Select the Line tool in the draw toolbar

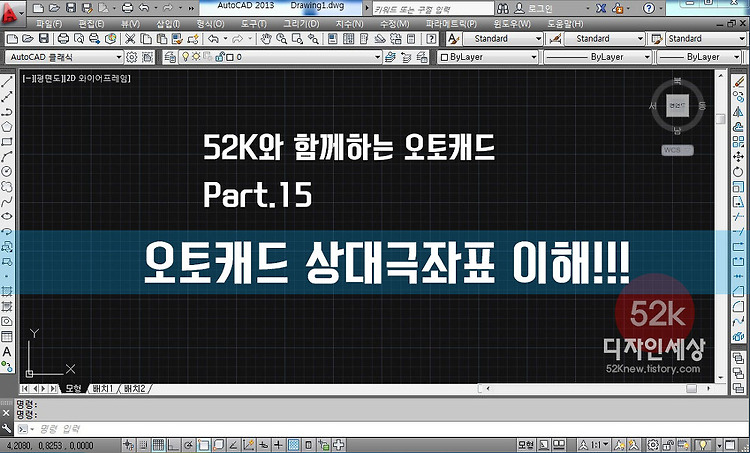pos(7,82)
